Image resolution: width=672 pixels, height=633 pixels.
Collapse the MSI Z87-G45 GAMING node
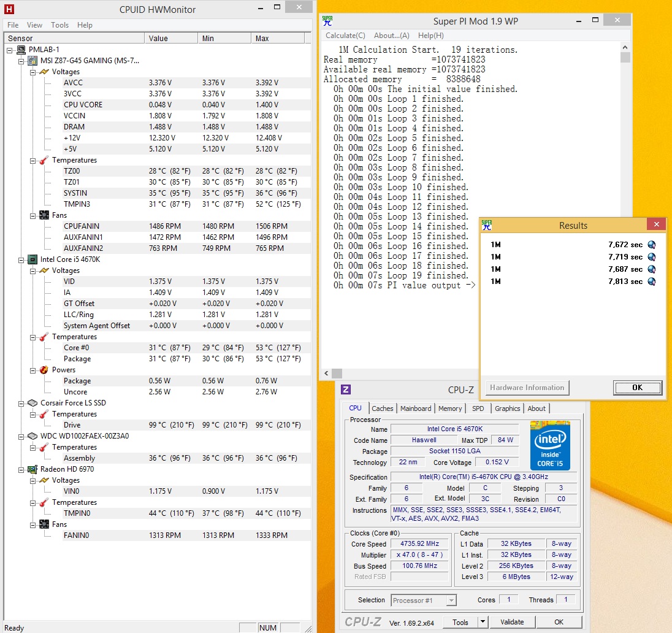(x=21, y=61)
